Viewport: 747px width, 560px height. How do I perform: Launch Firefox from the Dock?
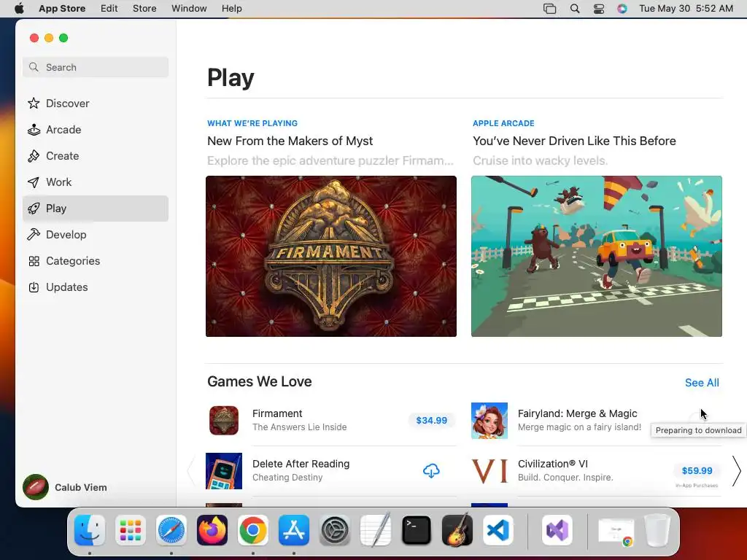pos(212,530)
